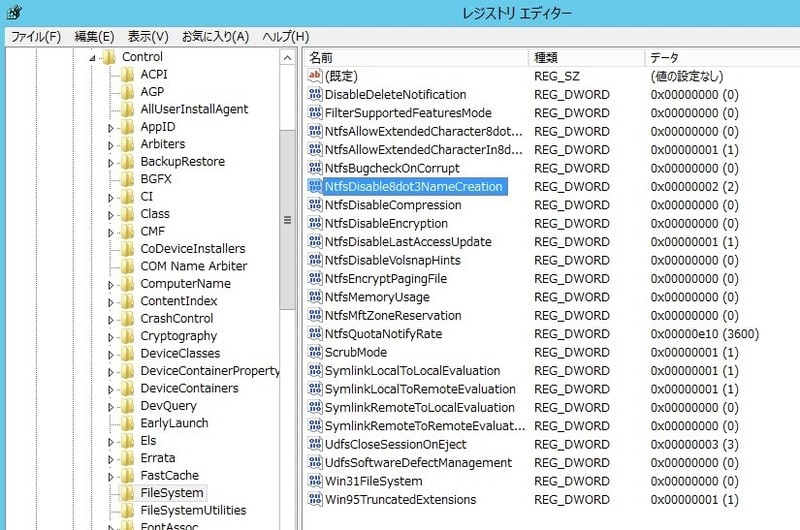
Task: Open the ファイル(F) menu
Action: pos(36,37)
